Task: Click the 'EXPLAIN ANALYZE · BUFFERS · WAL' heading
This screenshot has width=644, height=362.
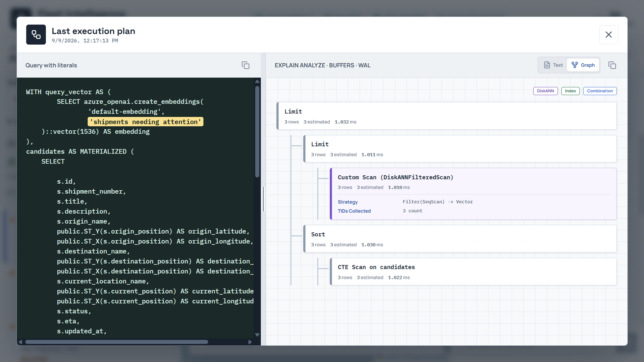Action: [x=322, y=65]
